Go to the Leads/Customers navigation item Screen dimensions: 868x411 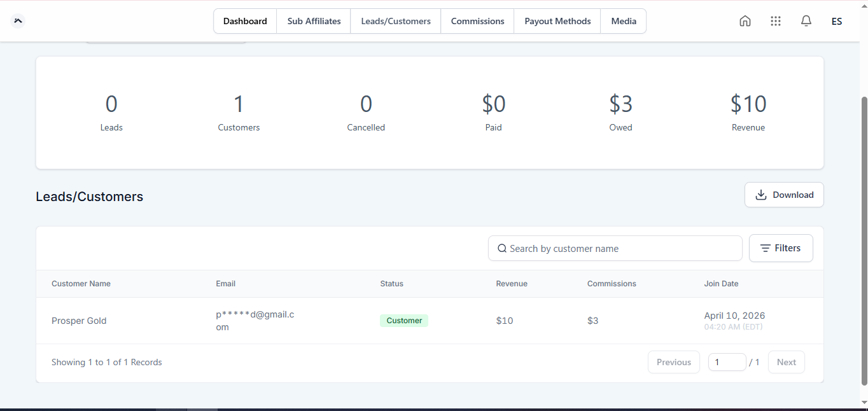395,20
